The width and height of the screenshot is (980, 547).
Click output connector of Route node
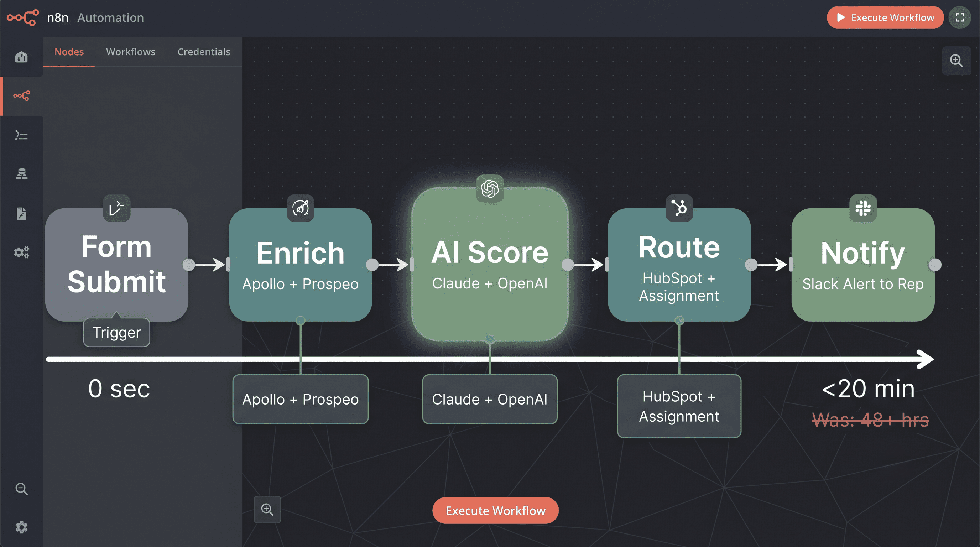(x=751, y=265)
